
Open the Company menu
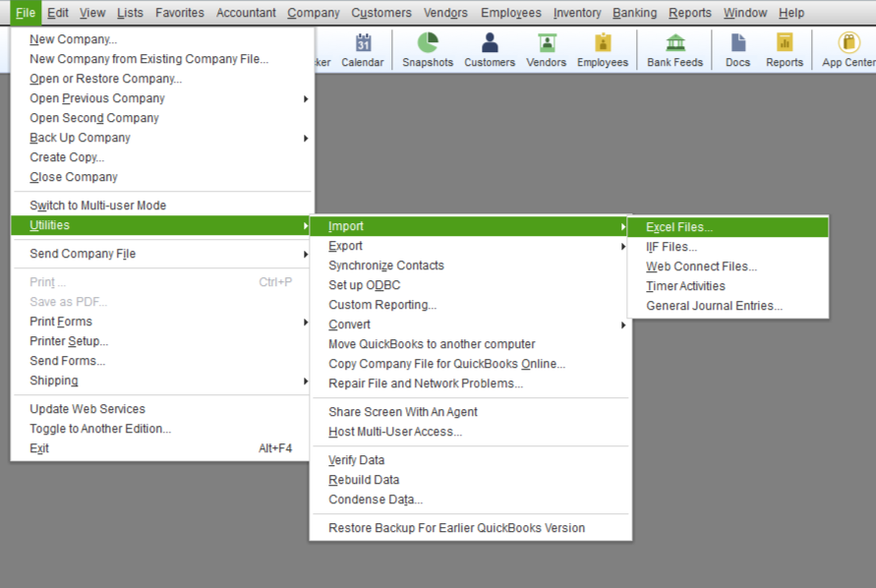coord(314,13)
